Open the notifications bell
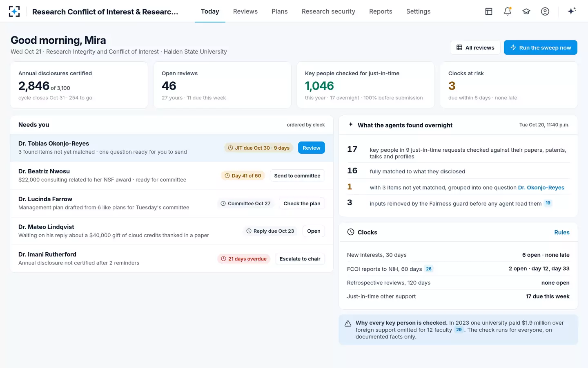The width and height of the screenshot is (588, 368). (x=508, y=11)
